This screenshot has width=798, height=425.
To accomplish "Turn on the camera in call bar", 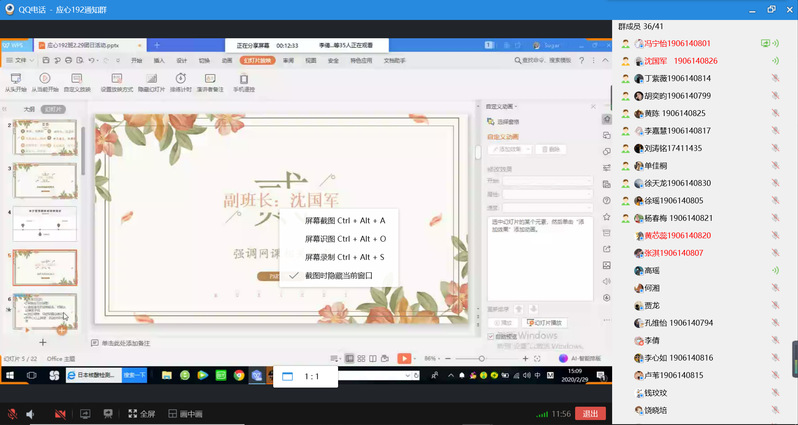I will coord(60,413).
